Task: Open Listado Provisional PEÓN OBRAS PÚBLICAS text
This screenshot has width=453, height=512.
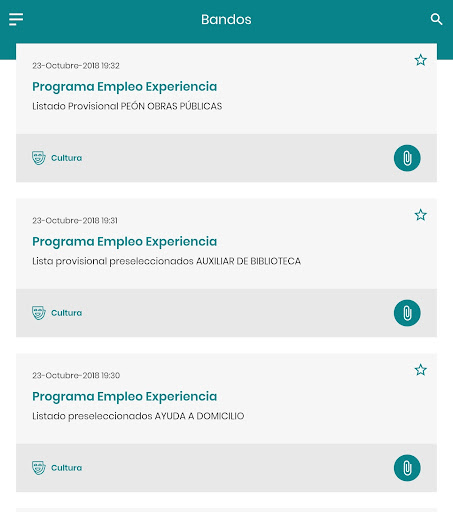Action: point(127,106)
